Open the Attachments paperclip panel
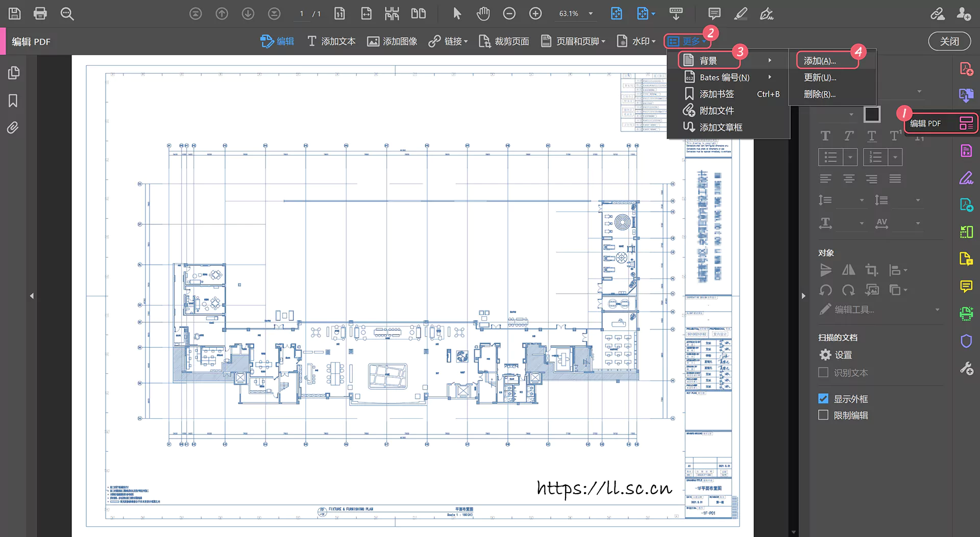Screen dimensions: 980x537 [x=13, y=127]
